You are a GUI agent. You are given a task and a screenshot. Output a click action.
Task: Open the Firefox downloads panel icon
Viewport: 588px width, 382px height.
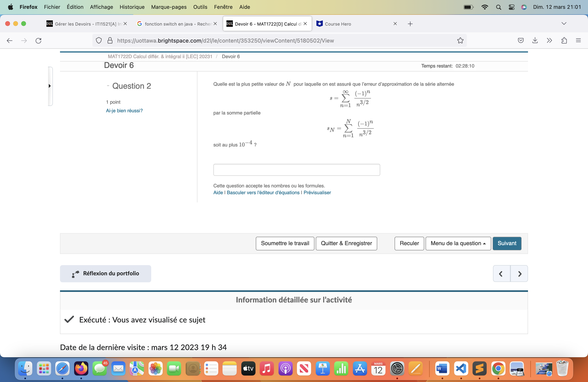pyautogui.click(x=535, y=40)
